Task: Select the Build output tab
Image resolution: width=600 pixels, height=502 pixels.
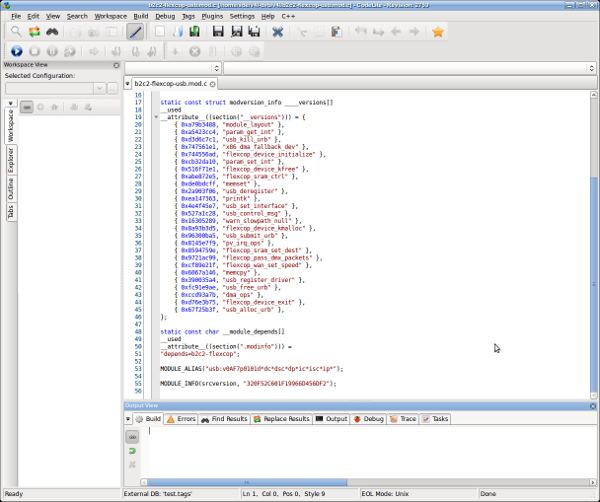Action: 149,419
